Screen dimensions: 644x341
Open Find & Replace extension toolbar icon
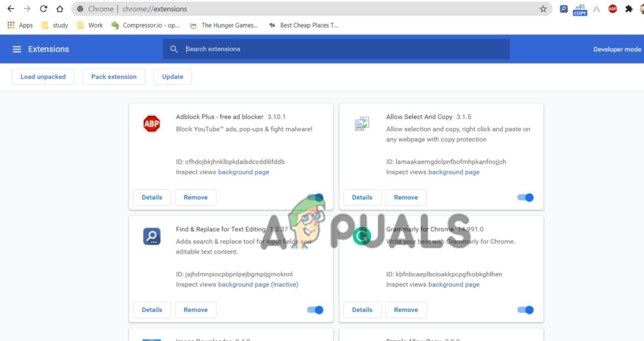pos(563,9)
